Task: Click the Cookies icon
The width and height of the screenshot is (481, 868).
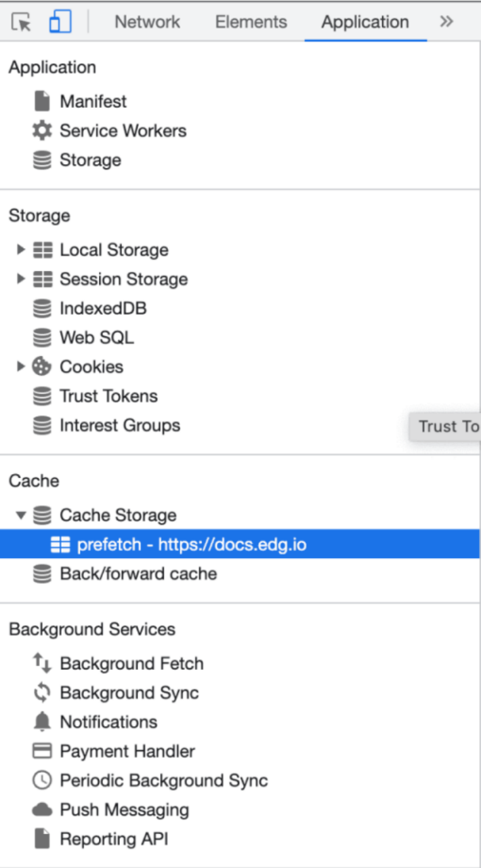Action: pyautogui.click(x=42, y=367)
